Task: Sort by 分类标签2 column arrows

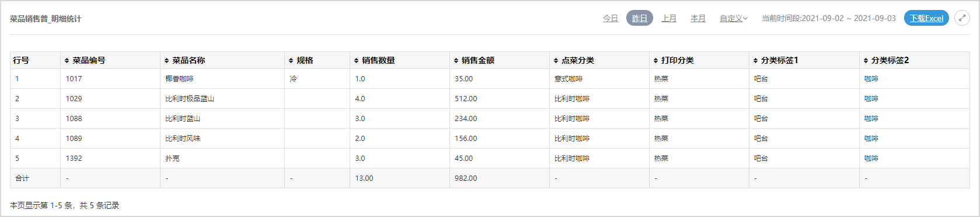Action: click(x=866, y=61)
